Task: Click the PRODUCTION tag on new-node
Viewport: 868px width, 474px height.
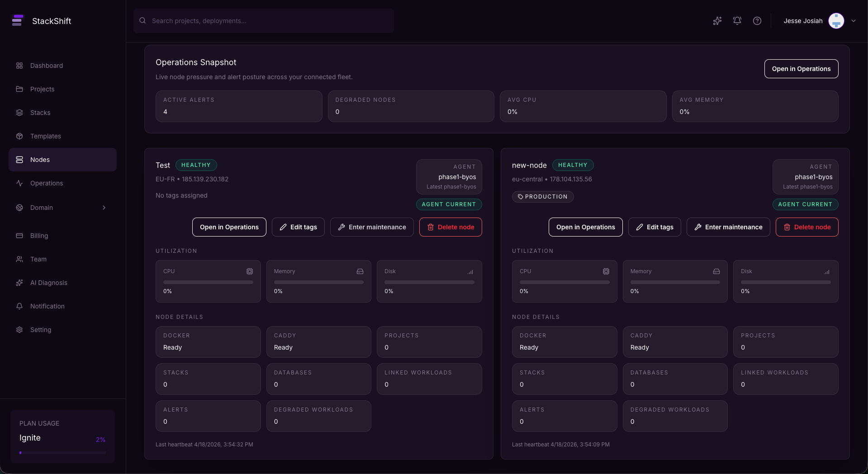Action: (x=542, y=197)
